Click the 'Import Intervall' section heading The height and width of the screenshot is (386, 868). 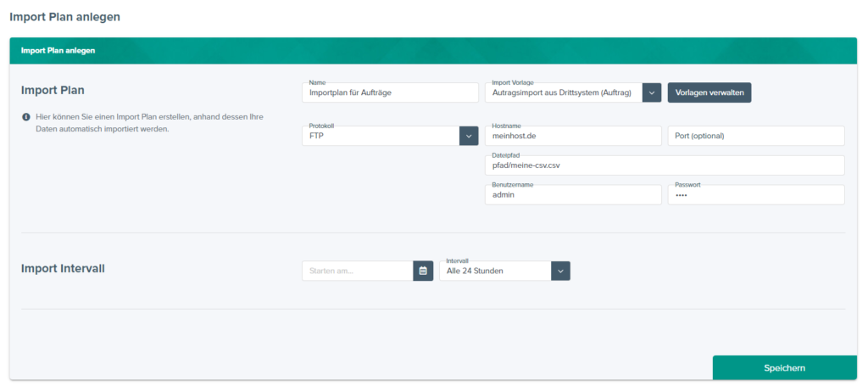point(63,268)
